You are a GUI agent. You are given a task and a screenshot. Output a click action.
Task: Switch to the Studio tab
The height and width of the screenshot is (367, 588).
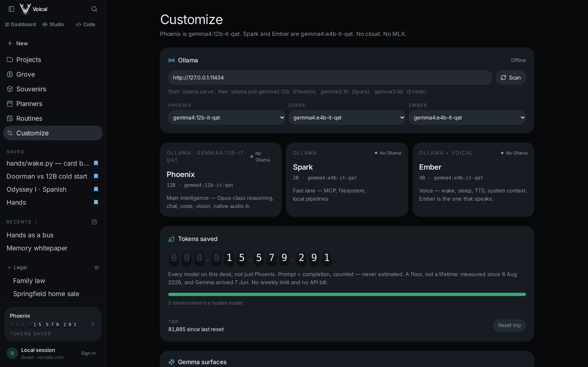coord(53,24)
